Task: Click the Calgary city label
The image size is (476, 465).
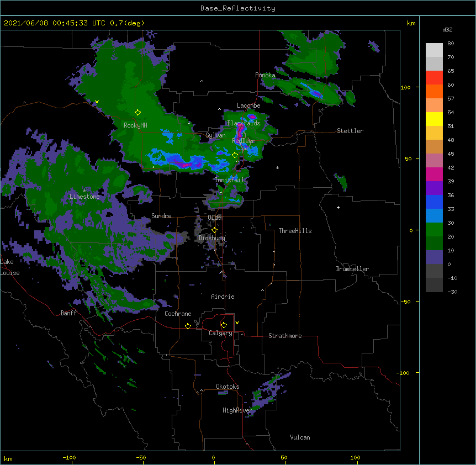Action: (x=220, y=333)
